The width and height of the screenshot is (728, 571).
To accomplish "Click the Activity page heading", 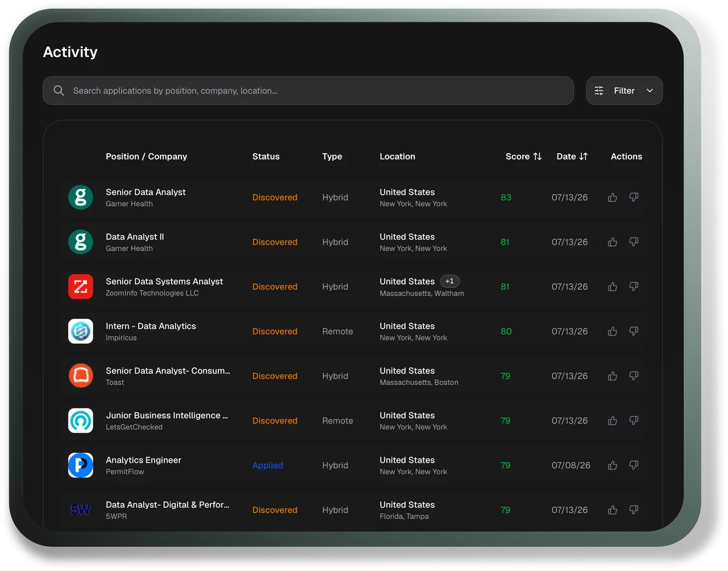I will point(70,52).
